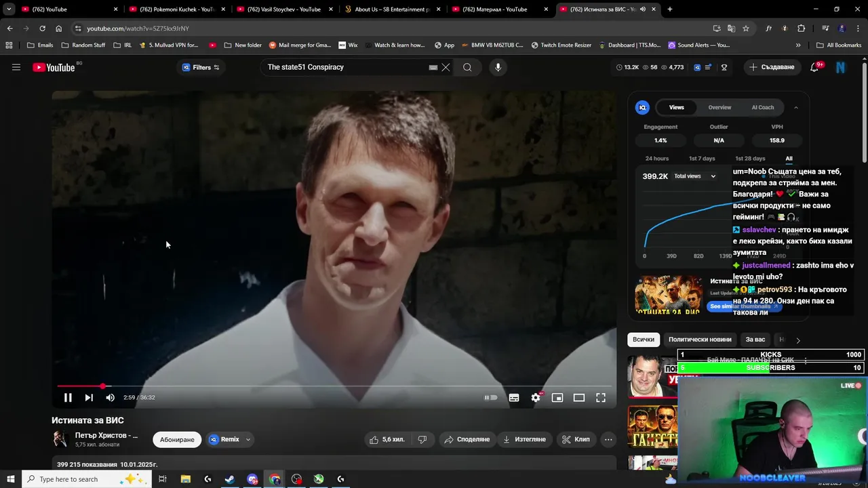This screenshot has height=488, width=868.
Task: Select the 1st 7 days range
Action: [x=702, y=159]
